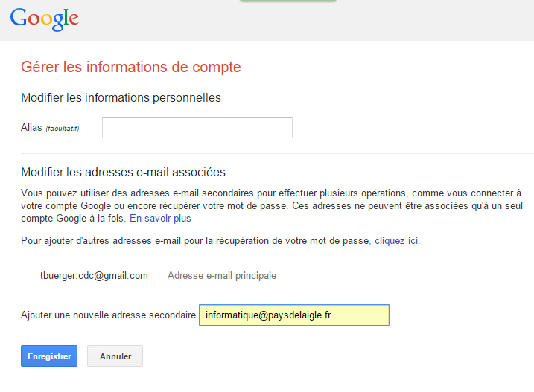Click the divider line below Alias section

(277, 154)
